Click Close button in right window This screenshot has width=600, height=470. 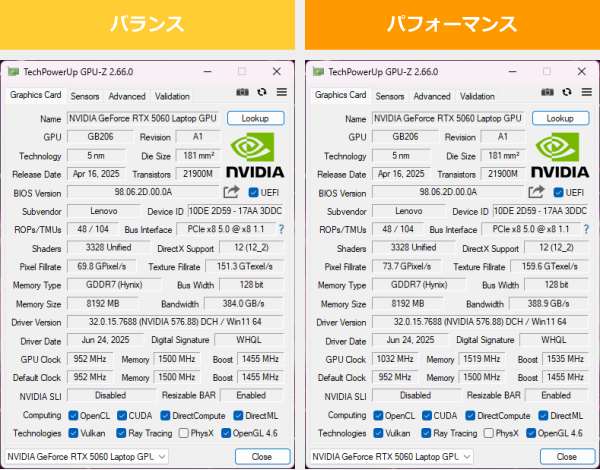(x=567, y=457)
